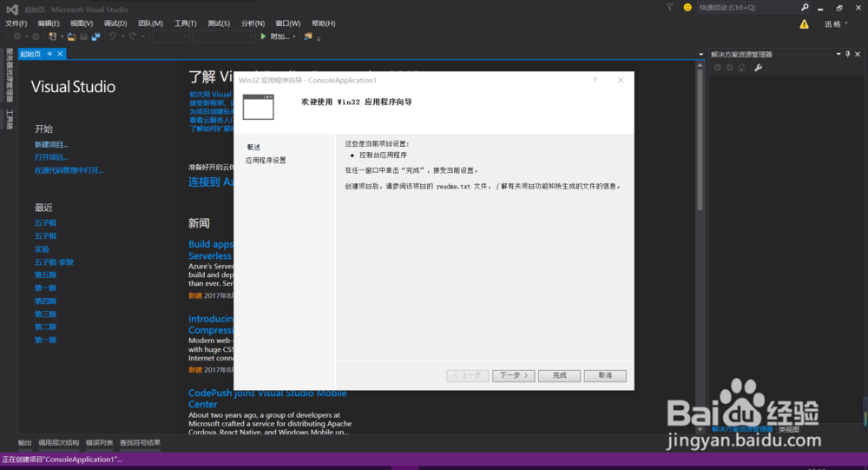Click Solution Explorer forward arrow icon

730,68
